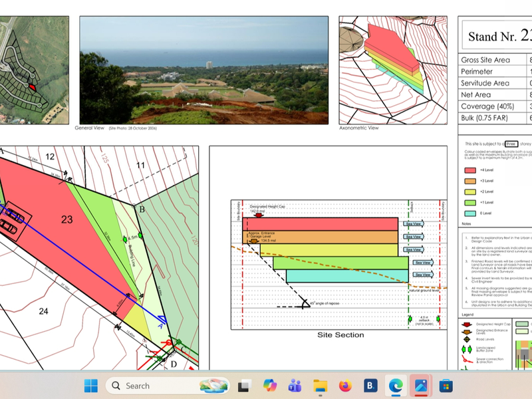Open the Windows Start menu
The image size is (532, 399).
91,386
